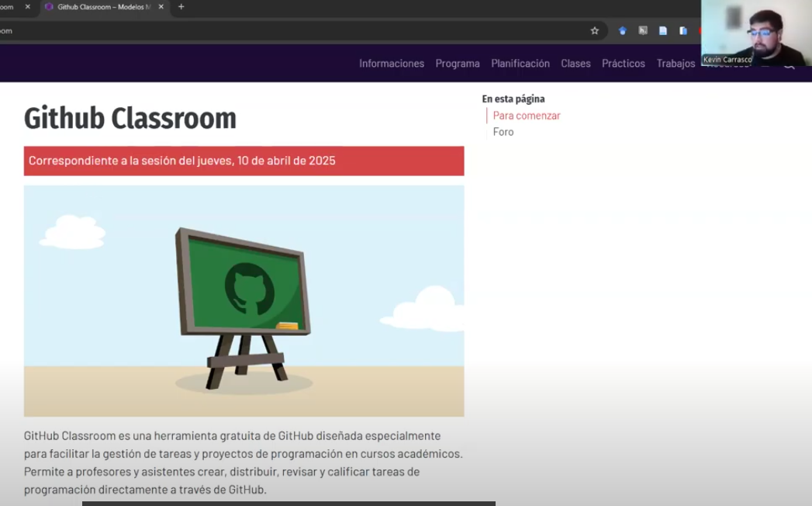Switch to the Github Classroom – Modelos tab
Viewport: 812px width, 506px height.
[105, 7]
